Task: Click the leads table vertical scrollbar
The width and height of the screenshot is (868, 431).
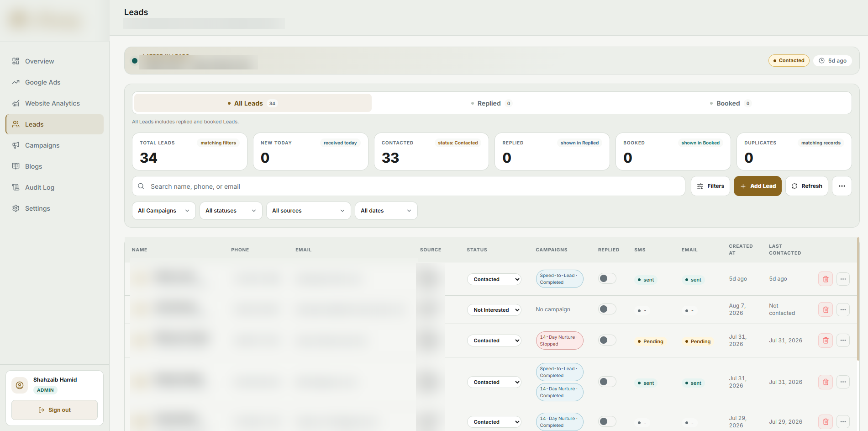Action: click(x=858, y=299)
